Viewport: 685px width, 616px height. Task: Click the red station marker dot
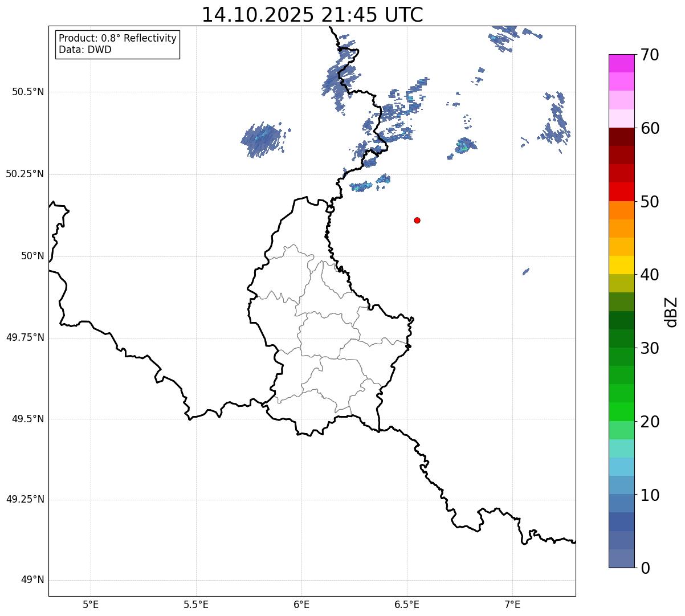coord(417,220)
